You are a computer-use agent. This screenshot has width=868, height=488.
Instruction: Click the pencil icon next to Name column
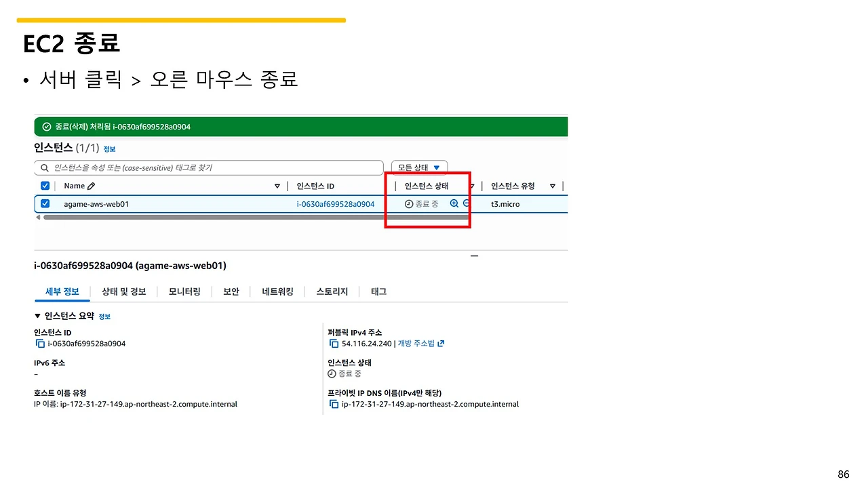90,185
